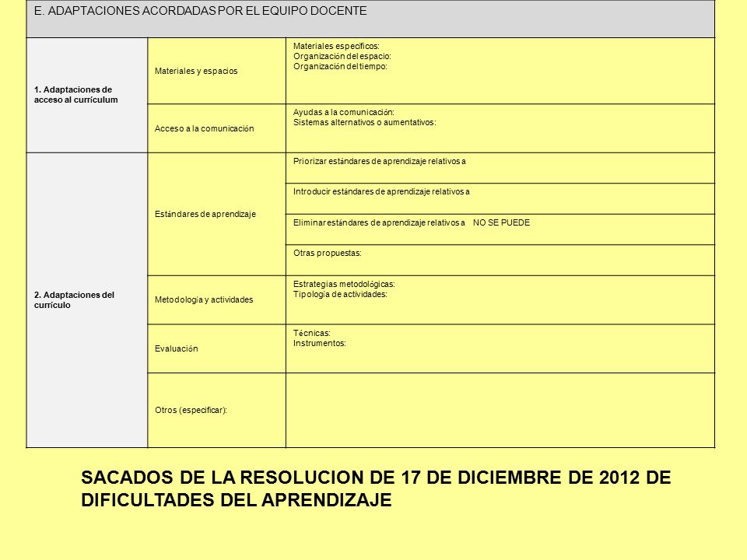
Task: Click the 'Ayudas a la comunicación:' line
Action: click(x=343, y=112)
